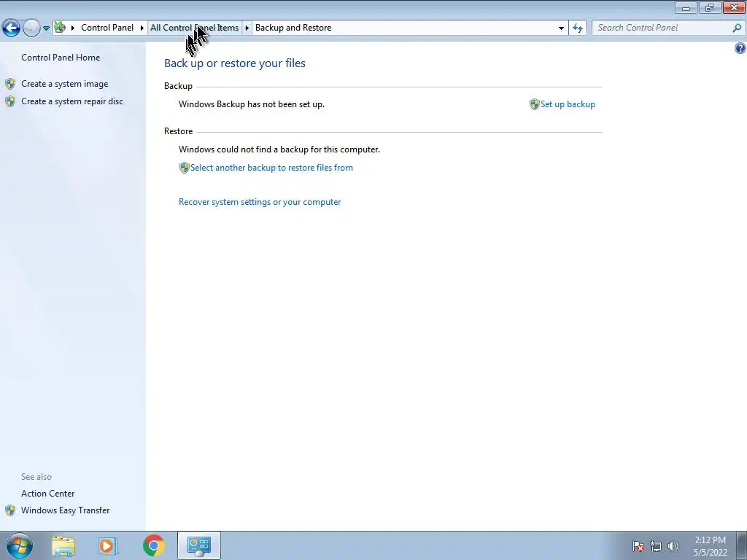Screen dimensions: 747x560
Task: Open Recover system settings or your computer
Action: (260, 202)
